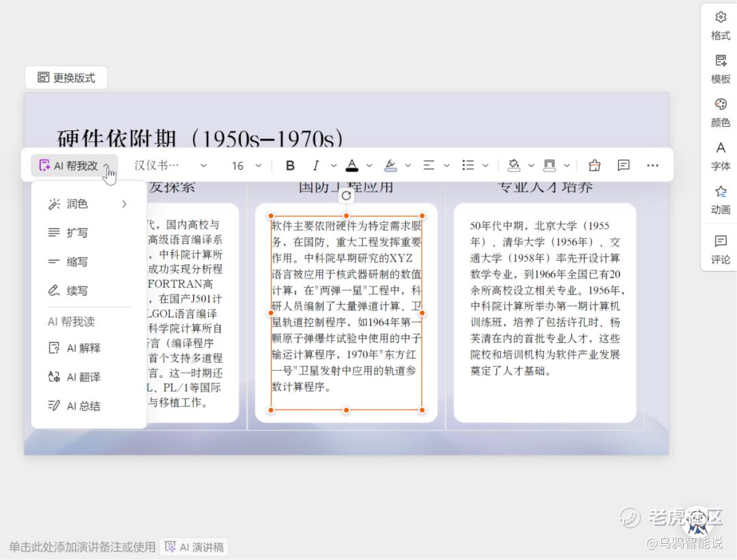Viewport: 737px width, 560px height.
Task: Open the 评论 panel in the sidebar
Action: point(720,250)
